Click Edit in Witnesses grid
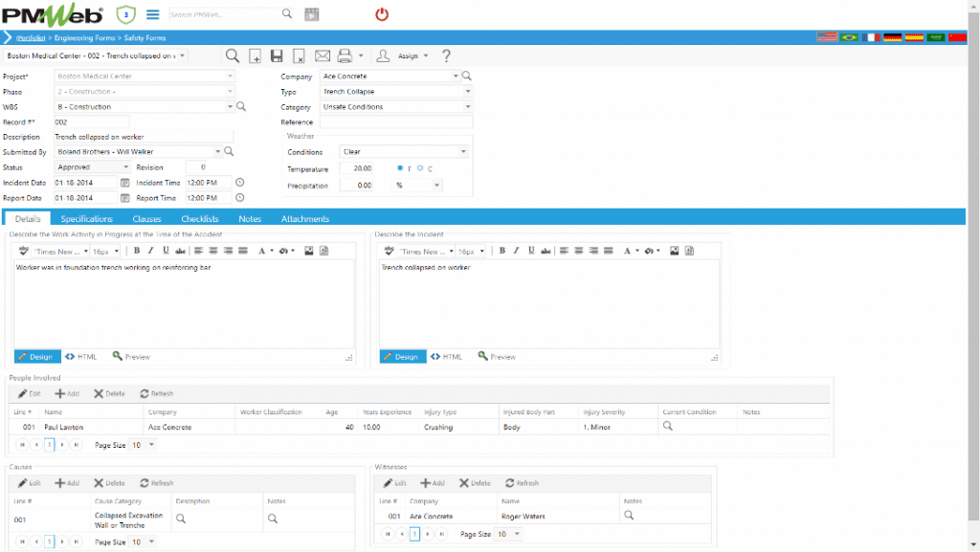Image resolution: width=980 pixels, height=552 pixels. 394,483
